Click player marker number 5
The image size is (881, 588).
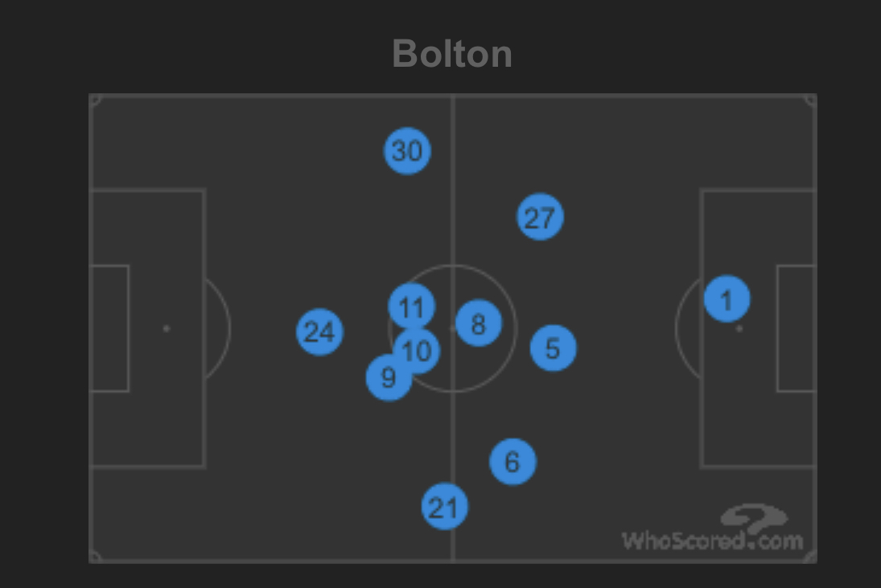pyautogui.click(x=554, y=348)
